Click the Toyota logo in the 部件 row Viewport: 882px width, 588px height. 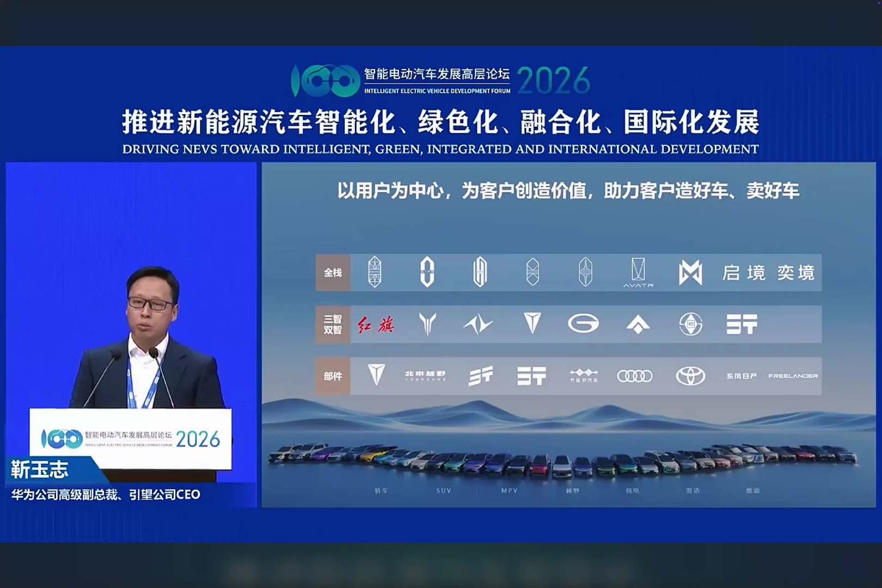coord(689,375)
